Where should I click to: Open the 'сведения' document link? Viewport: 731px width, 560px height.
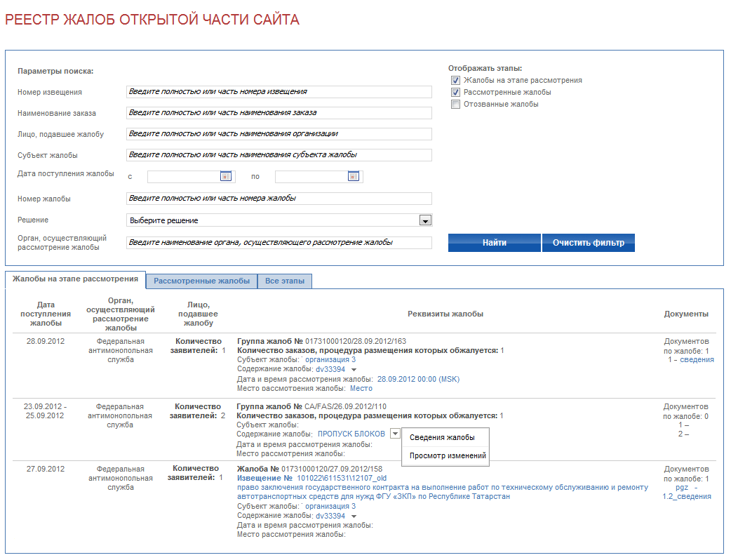pos(697,359)
